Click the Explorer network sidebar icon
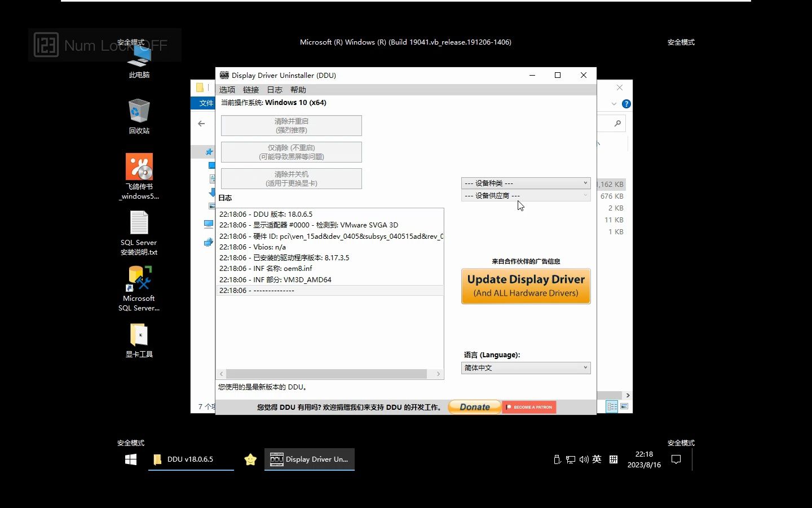Screen dimensions: 812x508 tap(209, 242)
